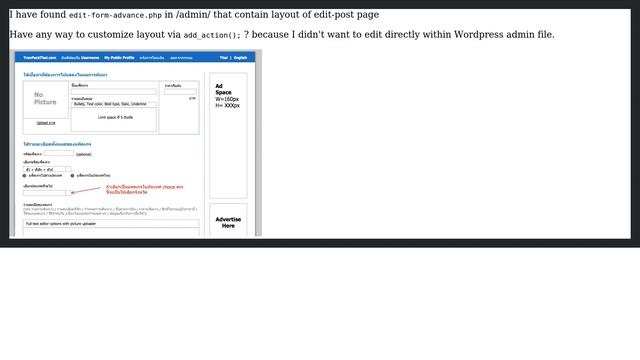Click the red note text beside the arrow
Image resolution: width=640 pixels, height=360 pixels.
144,189
